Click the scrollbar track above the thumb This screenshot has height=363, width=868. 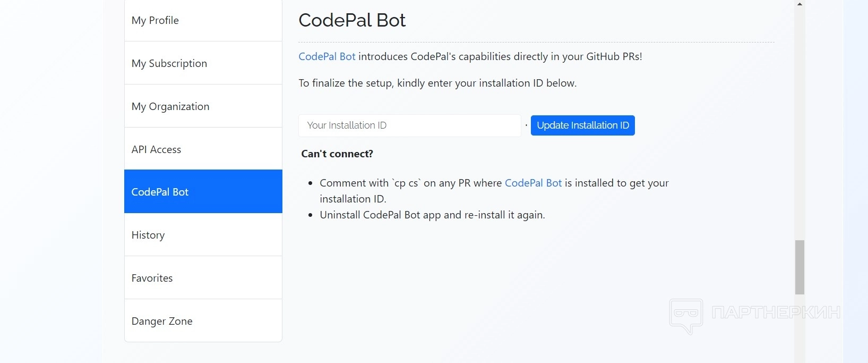point(800,122)
